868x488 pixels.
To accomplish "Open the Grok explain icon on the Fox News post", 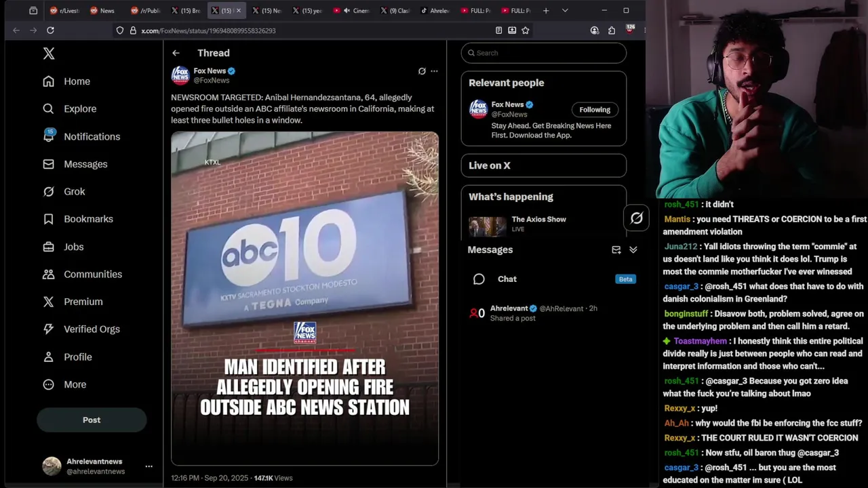I will (x=422, y=70).
